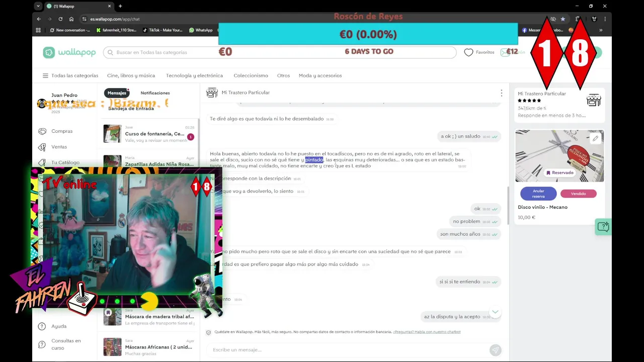Click Chrome reload page button
Image resolution: width=644 pixels, height=362 pixels.
pyautogui.click(x=60, y=19)
